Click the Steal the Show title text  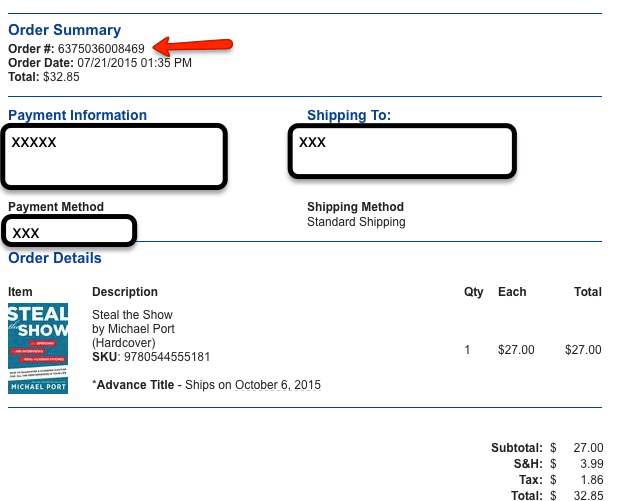(132, 314)
